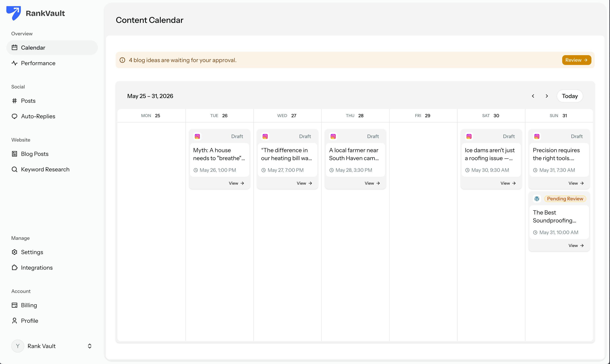Click the info icon in the approval banner
Image resolution: width=610 pixels, height=364 pixels.
click(122, 60)
